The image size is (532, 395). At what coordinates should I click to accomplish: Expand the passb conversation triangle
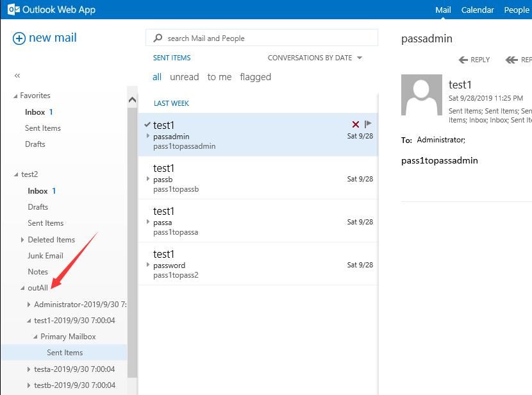tap(148, 178)
